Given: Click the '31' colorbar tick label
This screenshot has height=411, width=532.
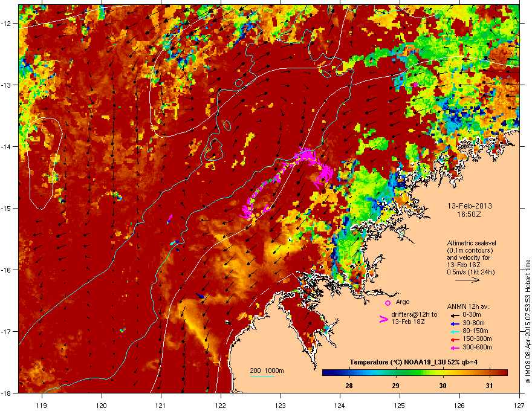Looking at the screenshot, I should pos(489,386).
